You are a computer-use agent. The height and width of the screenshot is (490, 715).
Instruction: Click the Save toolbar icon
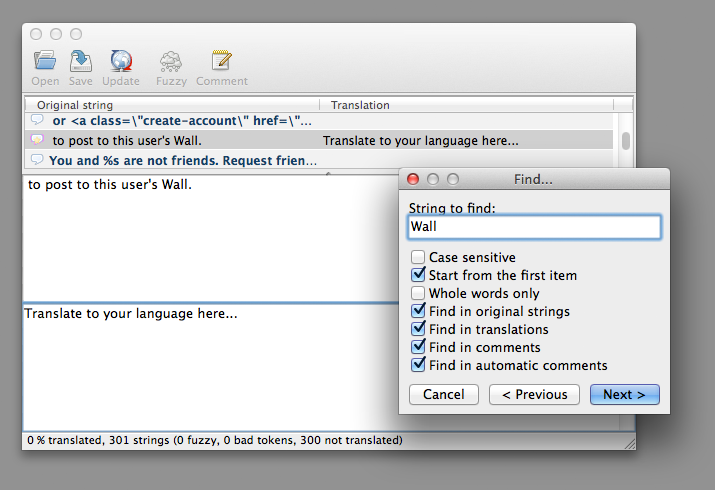point(80,62)
